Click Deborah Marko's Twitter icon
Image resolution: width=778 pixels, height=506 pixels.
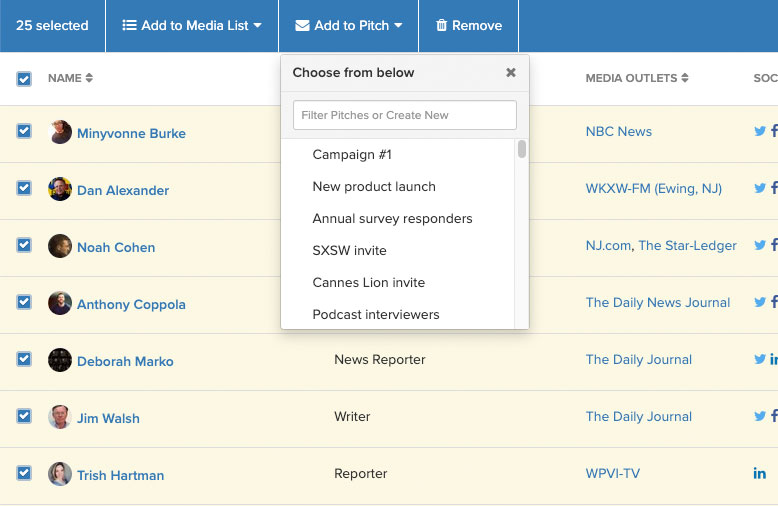coord(760,359)
